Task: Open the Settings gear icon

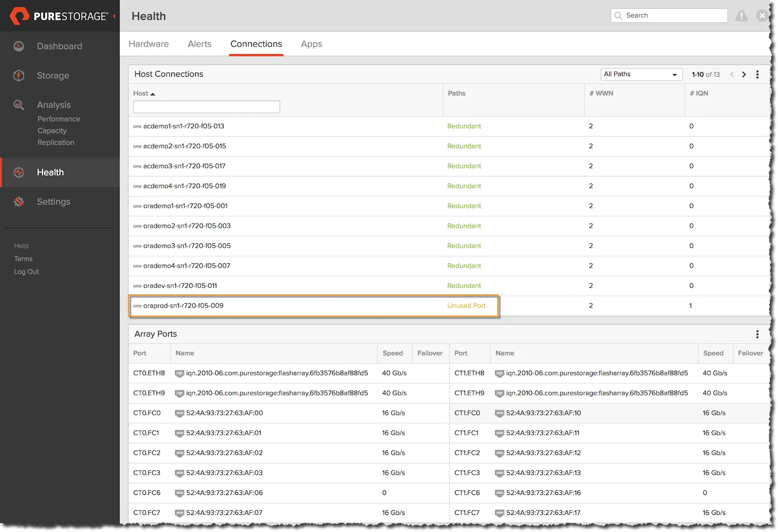Action: 19,202
